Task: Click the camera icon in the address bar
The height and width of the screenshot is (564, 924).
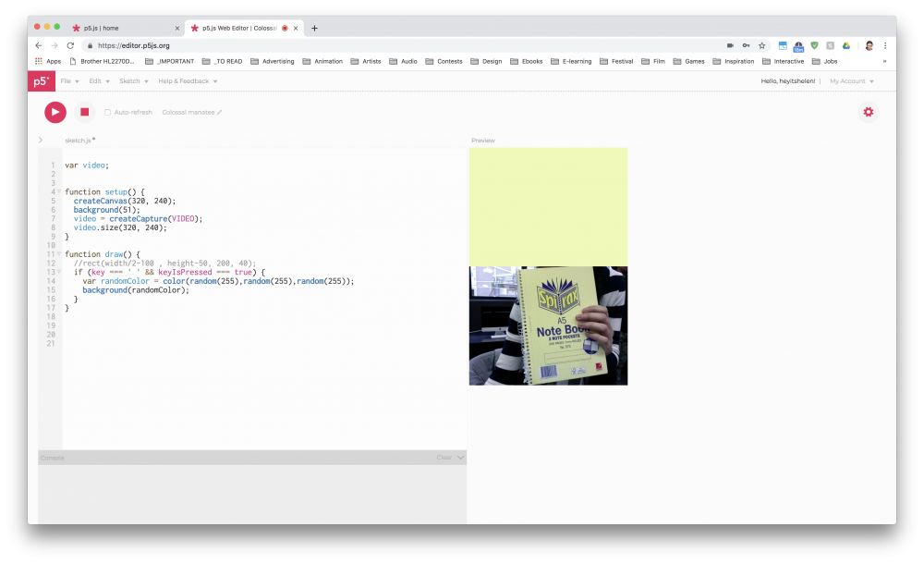Action: click(x=730, y=45)
